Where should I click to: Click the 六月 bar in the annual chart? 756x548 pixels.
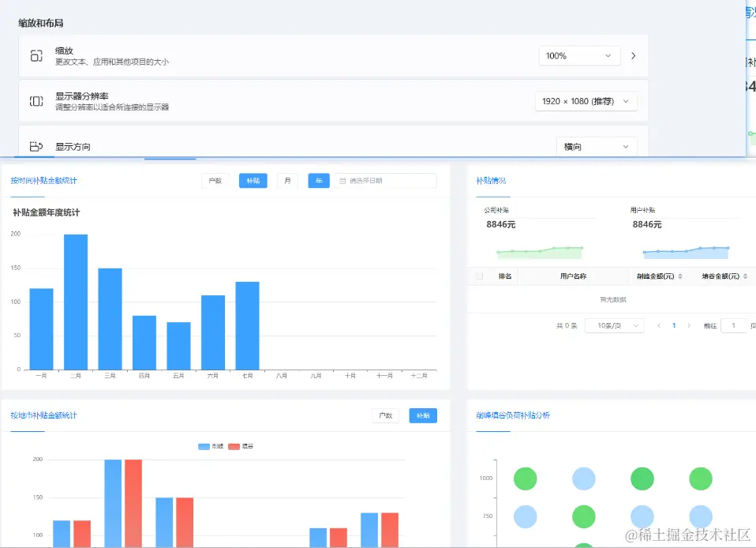click(213, 332)
